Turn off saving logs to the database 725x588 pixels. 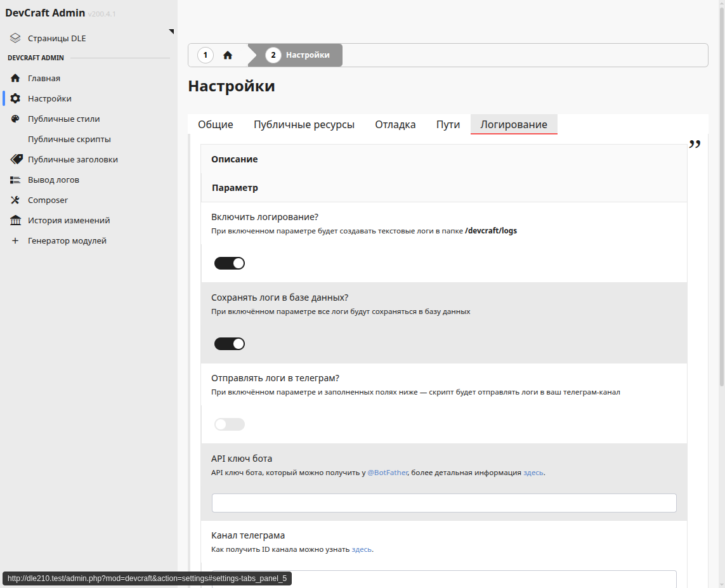[230, 343]
